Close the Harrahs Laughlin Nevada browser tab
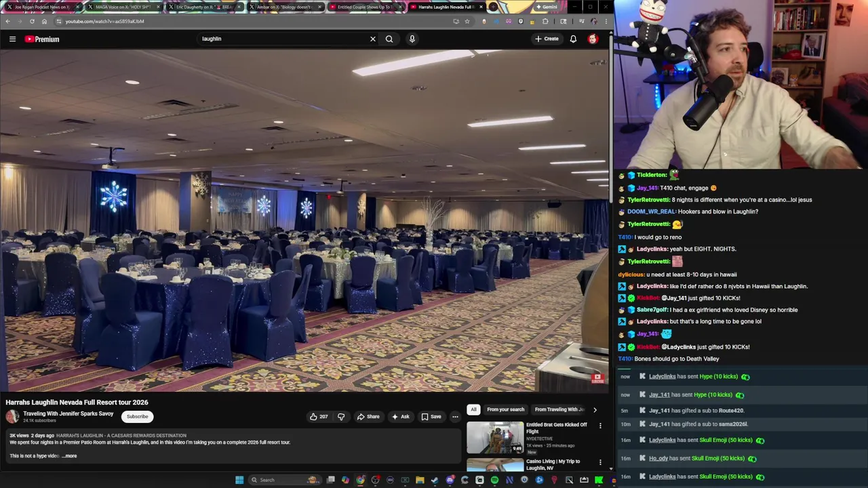868x488 pixels. click(481, 7)
